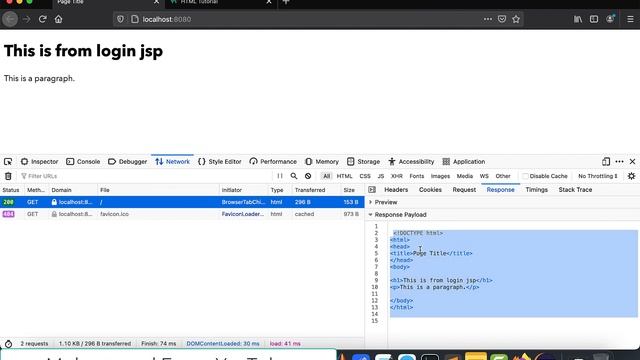Select the favicon.ico 404 request row
This screenshot has width=640, height=360.
182,214
